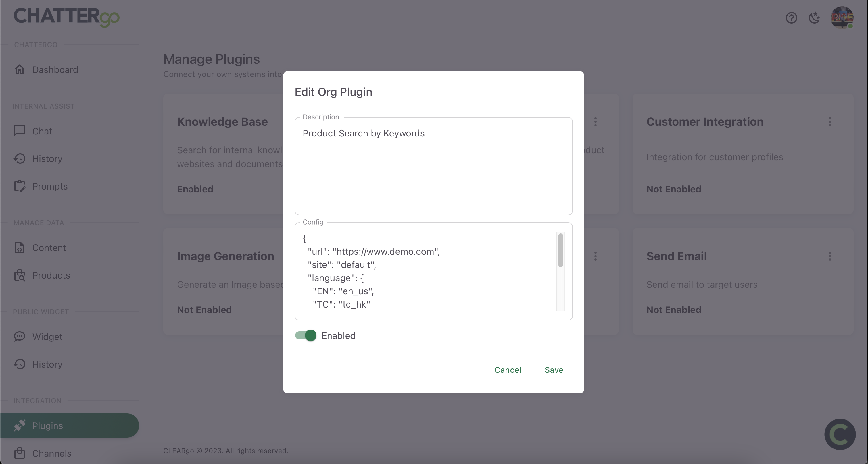Toggle the Enabled switch off
The image size is (868, 464).
click(x=306, y=335)
